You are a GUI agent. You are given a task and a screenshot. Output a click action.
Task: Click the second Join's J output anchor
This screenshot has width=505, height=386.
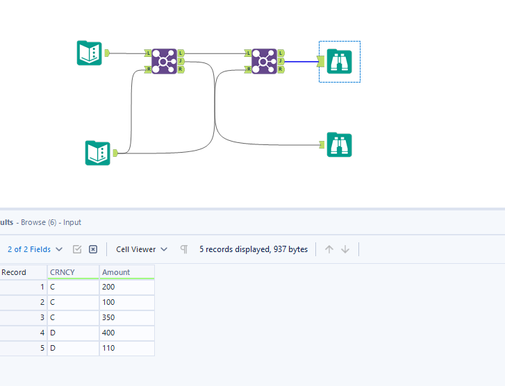tap(281, 61)
